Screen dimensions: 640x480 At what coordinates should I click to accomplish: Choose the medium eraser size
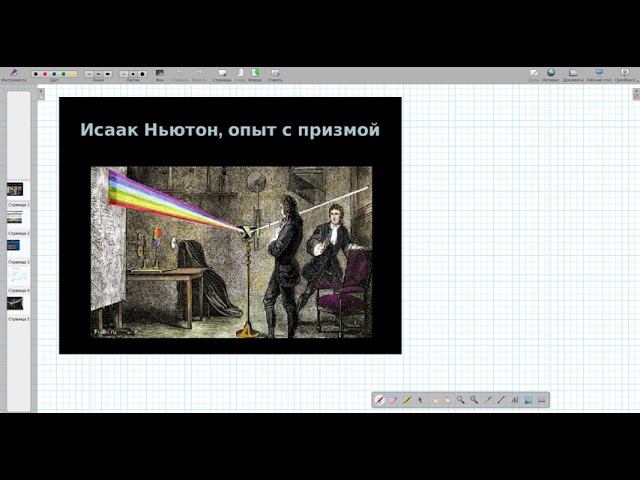click(x=133, y=74)
